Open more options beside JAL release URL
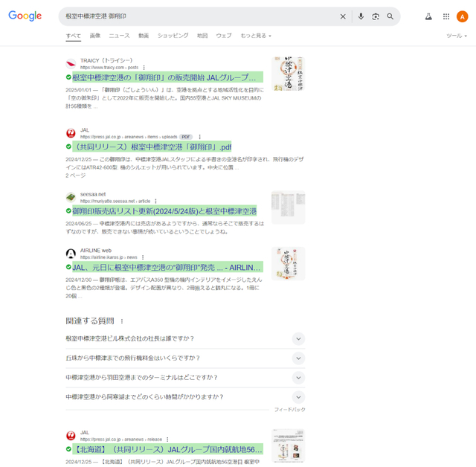Viewport: 476px width, 467px height. click(167, 439)
